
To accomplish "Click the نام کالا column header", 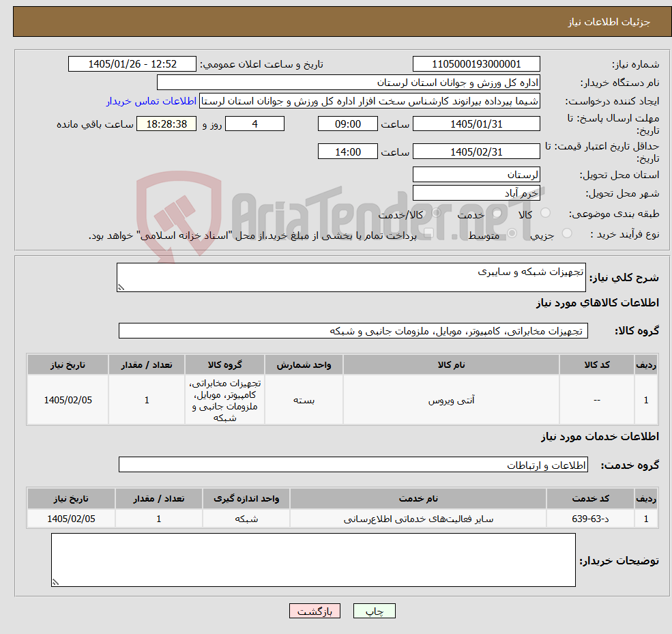I will pos(451,365).
